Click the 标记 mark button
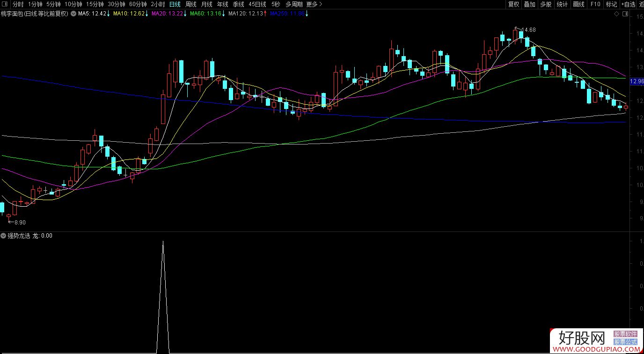This screenshot has height=354, width=644. point(611,4)
